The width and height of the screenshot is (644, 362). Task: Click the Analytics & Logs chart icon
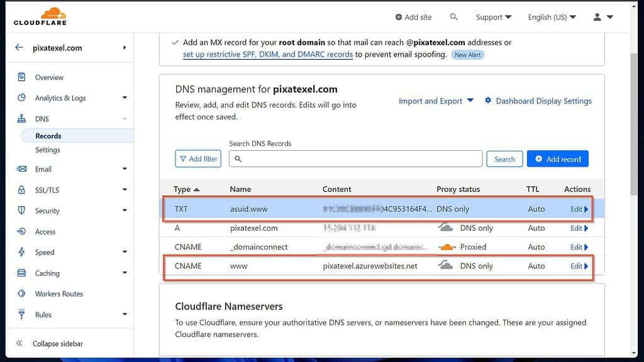pos(22,97)
